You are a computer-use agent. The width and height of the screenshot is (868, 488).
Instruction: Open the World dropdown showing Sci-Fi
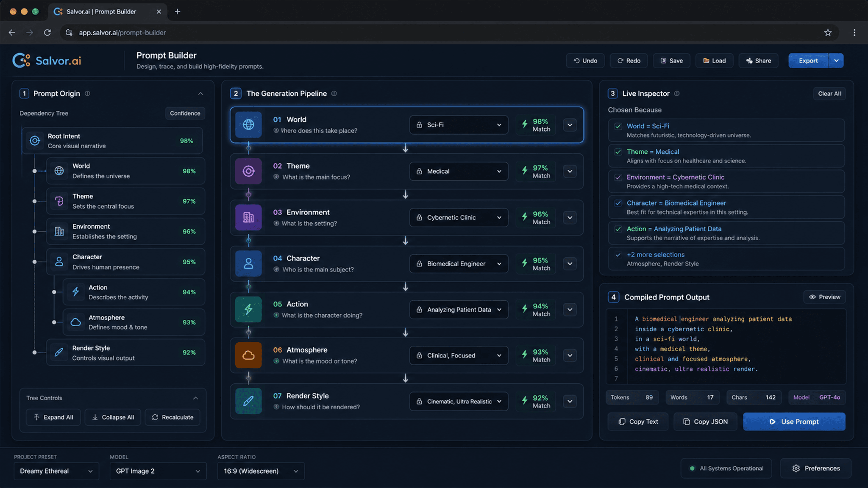pyautogui.click(x=459, y=125)
